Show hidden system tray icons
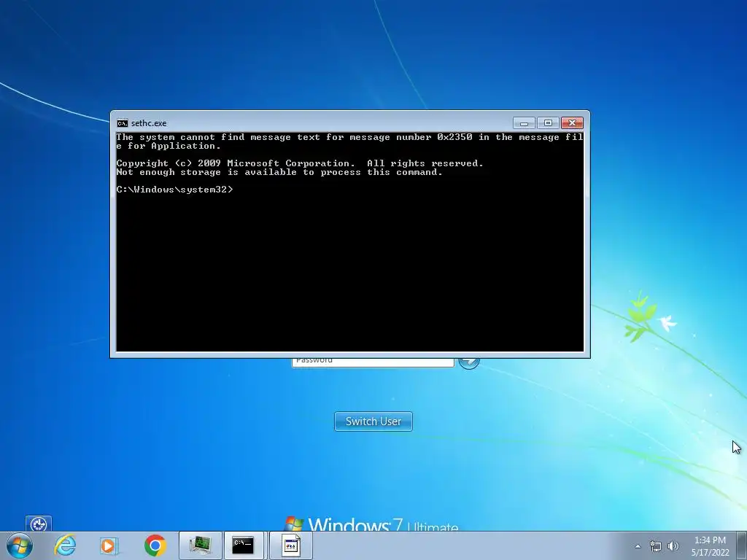Screen dimensions: 747x560 (638, 546)
